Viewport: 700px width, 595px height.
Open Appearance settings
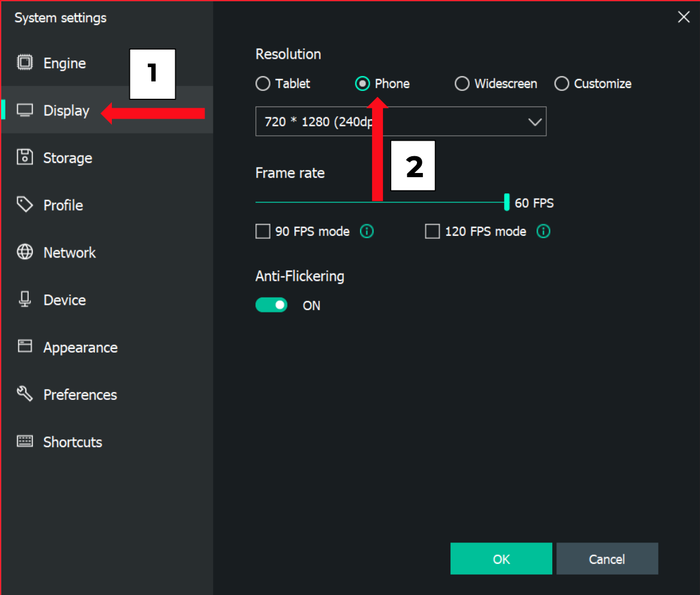point(80,347)
